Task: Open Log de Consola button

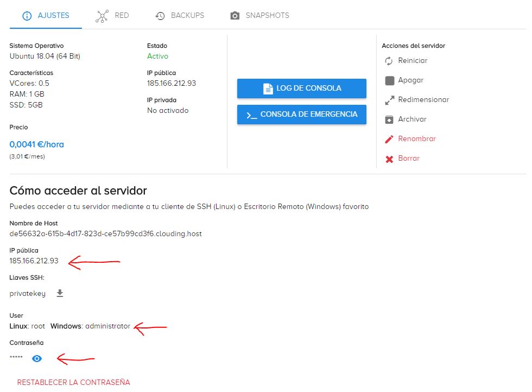Action: [302, 88]
